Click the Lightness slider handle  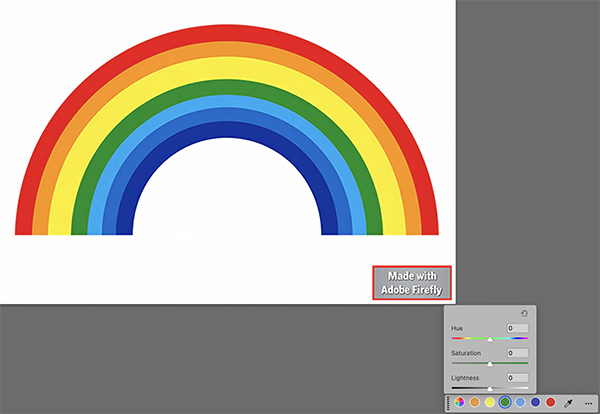(489, 389)
